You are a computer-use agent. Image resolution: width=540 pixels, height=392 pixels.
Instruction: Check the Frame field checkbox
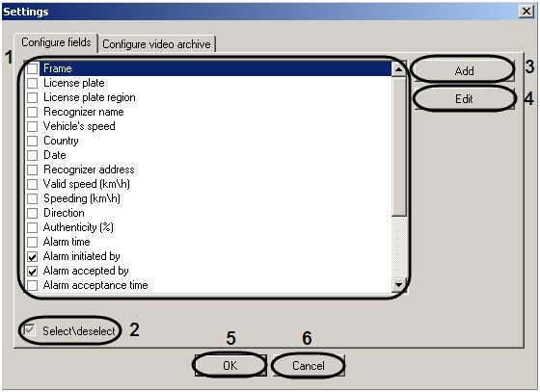33,68
